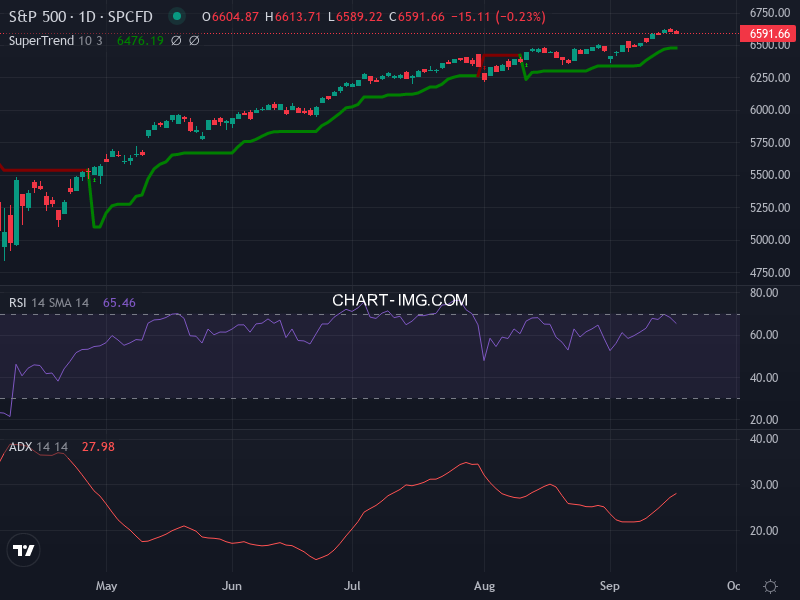Screen dimensions: 800x600
Task: Click the May label on time axis
Action: (x=106, y=586)
